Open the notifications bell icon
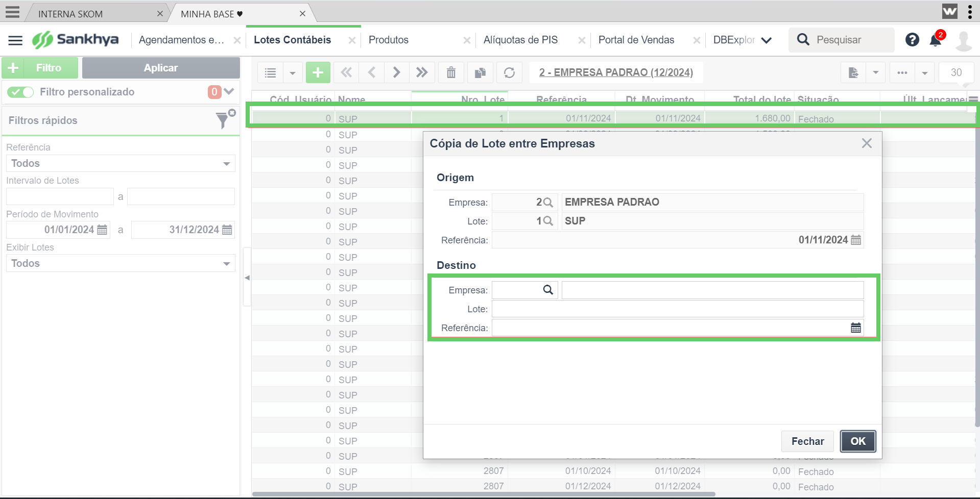The height and width of the screenshot is (499, 980). point(936,39)
